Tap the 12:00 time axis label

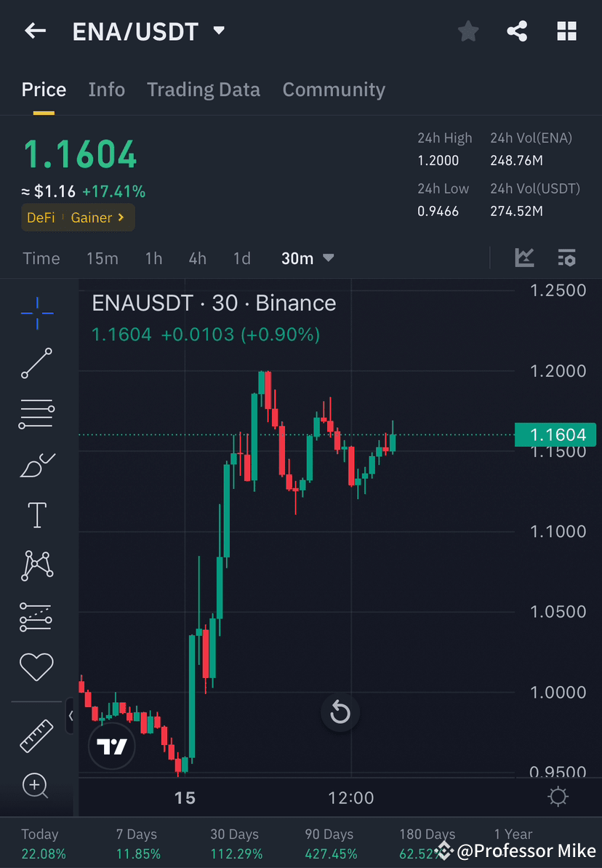[x=350, y=797]
